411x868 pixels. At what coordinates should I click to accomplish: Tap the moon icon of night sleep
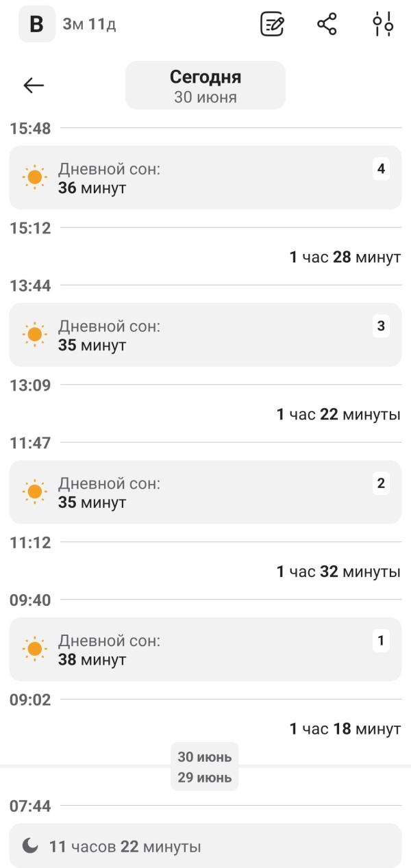click(x=30, y=846)
